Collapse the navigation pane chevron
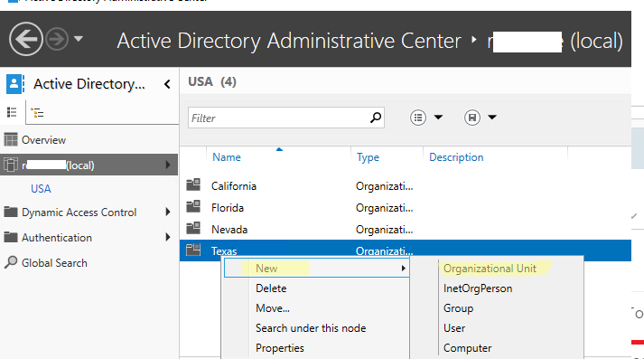 coord(167,84)
